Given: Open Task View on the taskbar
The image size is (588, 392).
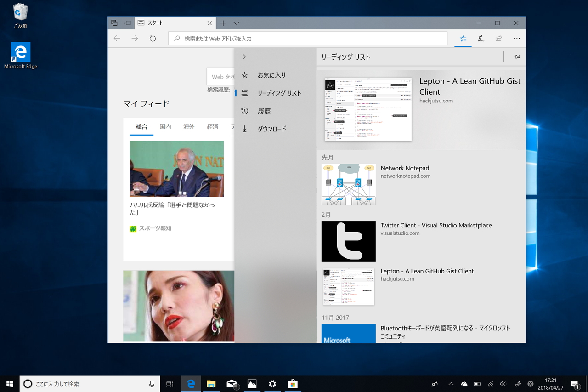Looking at the screenshot, I should tap(170, 384).
